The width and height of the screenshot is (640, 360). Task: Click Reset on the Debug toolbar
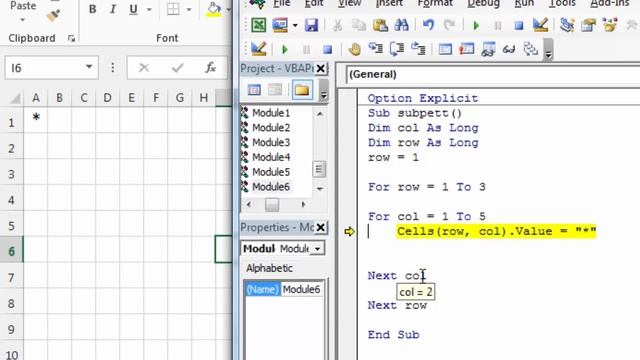[x=327, y=49]
